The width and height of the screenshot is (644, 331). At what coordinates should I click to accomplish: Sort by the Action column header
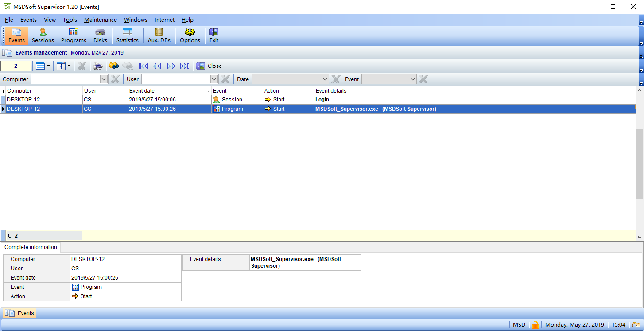pos(288,90)
